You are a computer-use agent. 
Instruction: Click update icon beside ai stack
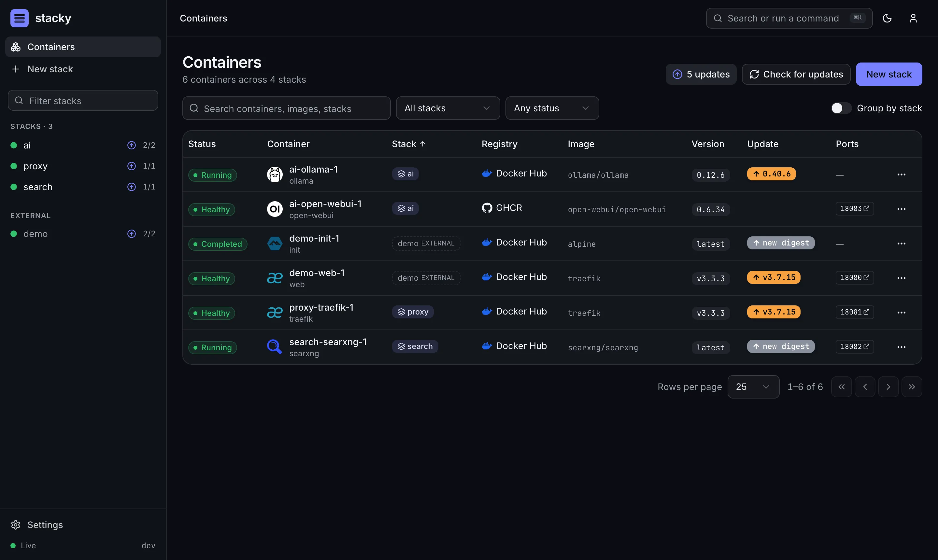131,145
